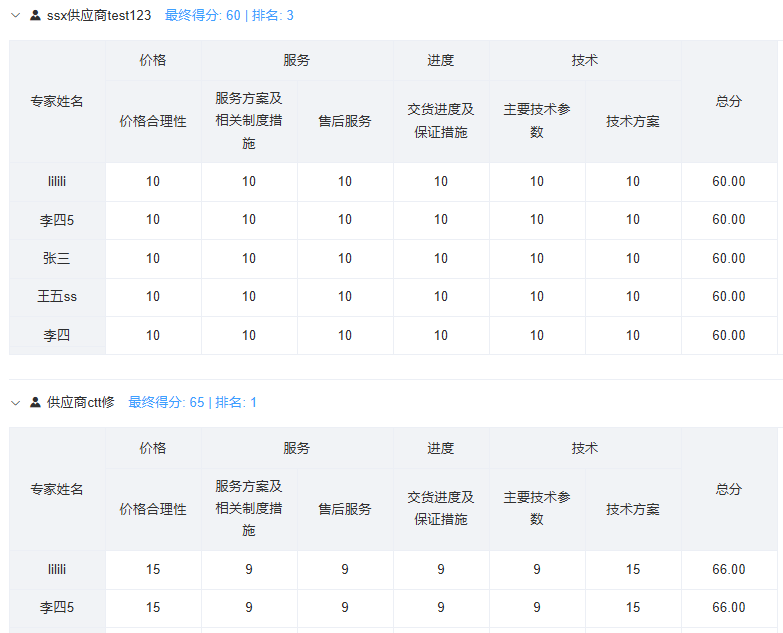Collapse the 供应商ctt修 section chevron
Viewport: 783px width, 633px height.
(x=15, y=403)
